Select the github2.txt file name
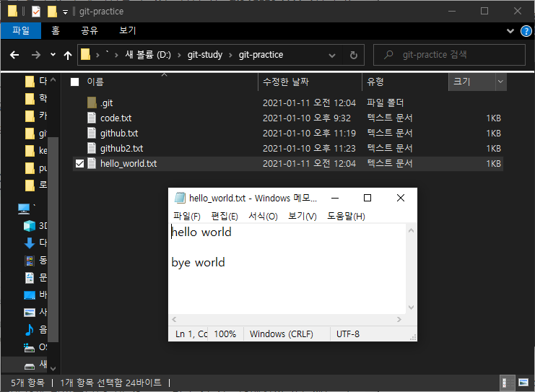This screenshot has height=392, width=535. pos(121,149)
